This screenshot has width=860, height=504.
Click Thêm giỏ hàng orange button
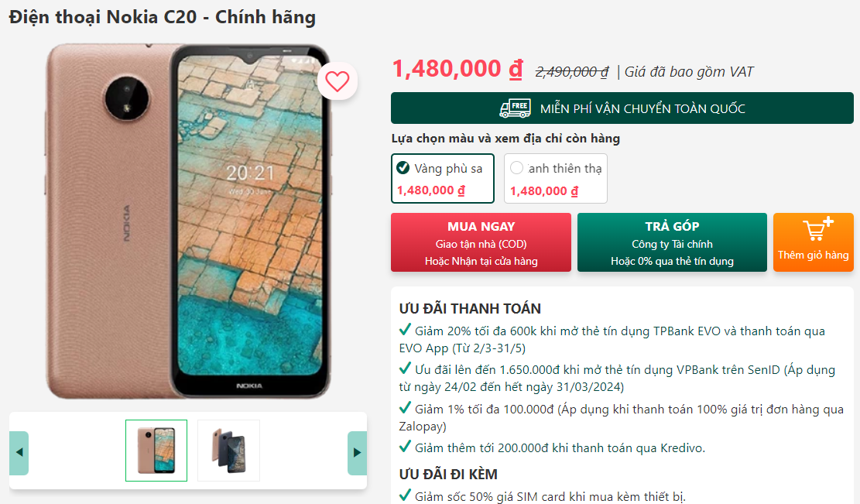pyautogui.click(x=814, y=242)
